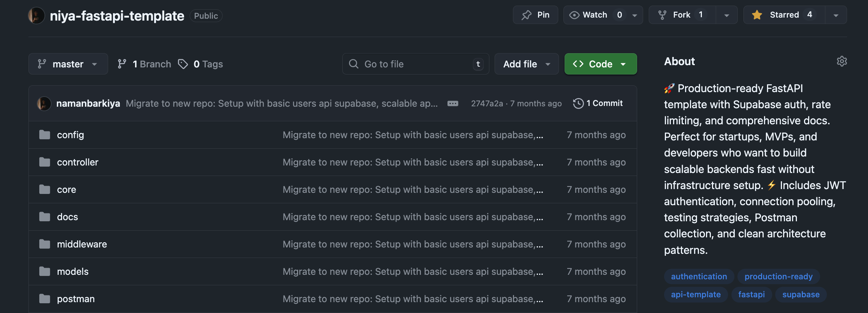Viewport: 868px width, 313px height.
Task: Open the Add file dropdown
Action: coord(526,64)
